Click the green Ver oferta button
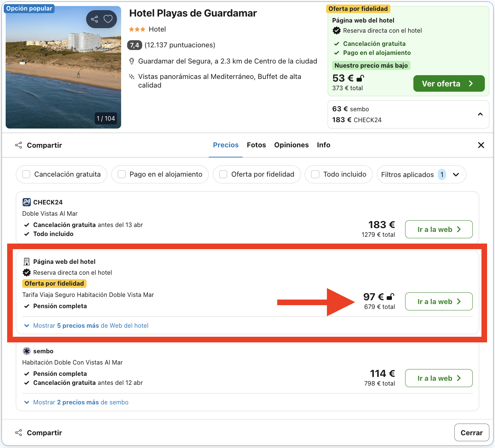495x448 pixels. [449, 83]
